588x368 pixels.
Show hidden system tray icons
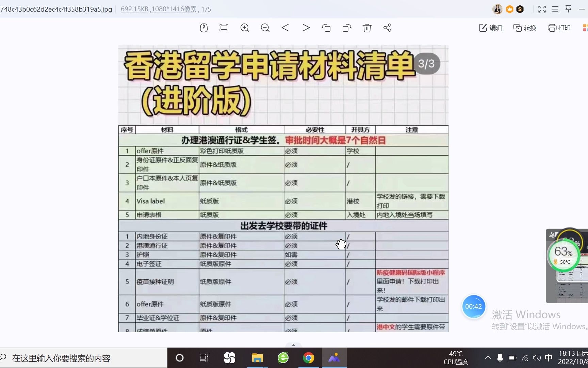point(488,358)
